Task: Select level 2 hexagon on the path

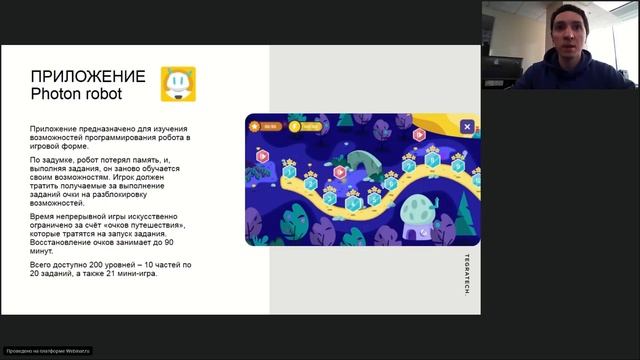Action: [x=311, y=184]
